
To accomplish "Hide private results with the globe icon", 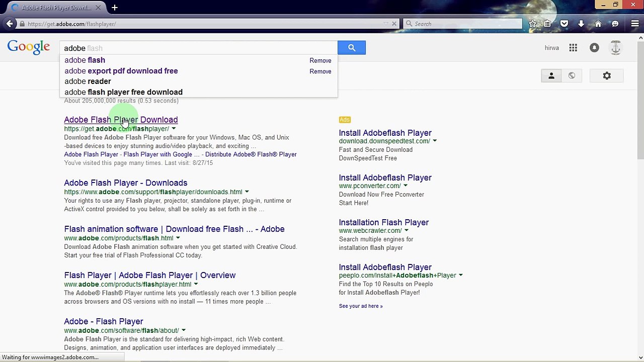I will [572, 75].
